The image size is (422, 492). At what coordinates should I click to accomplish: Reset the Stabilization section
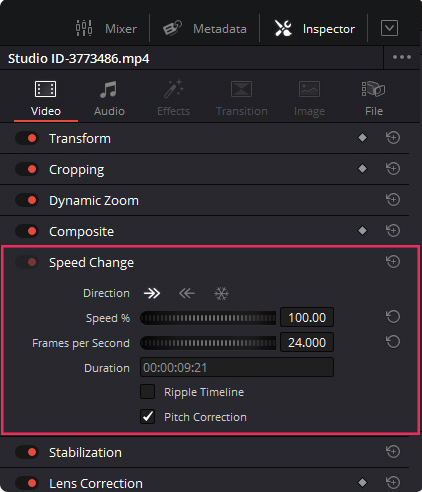click(393, 451)
